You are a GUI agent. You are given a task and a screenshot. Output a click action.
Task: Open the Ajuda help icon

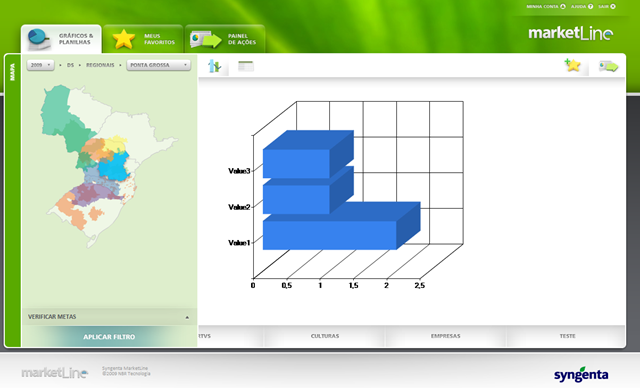pyautogui.click(x=590, y=7)
